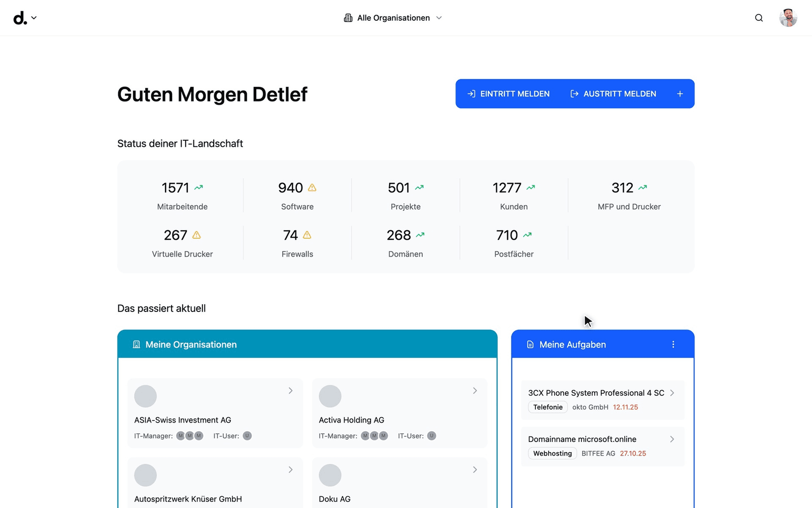Open Domainname microsoft.online task chevron
This screenshot has height=508, width=812.
tap(672, 439)
